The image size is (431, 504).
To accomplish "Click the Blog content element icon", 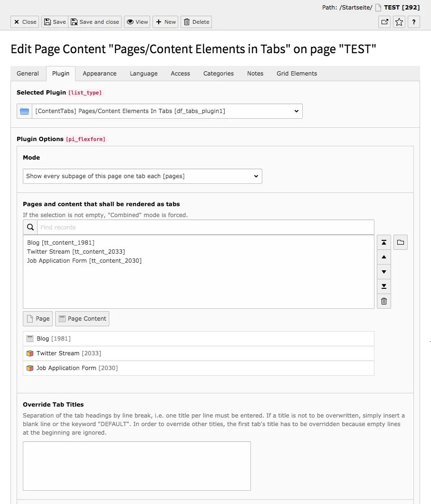I will click(x=30, y=338).
